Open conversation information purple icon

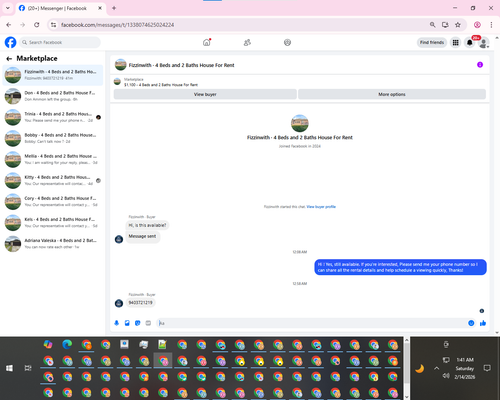[480, 65]
